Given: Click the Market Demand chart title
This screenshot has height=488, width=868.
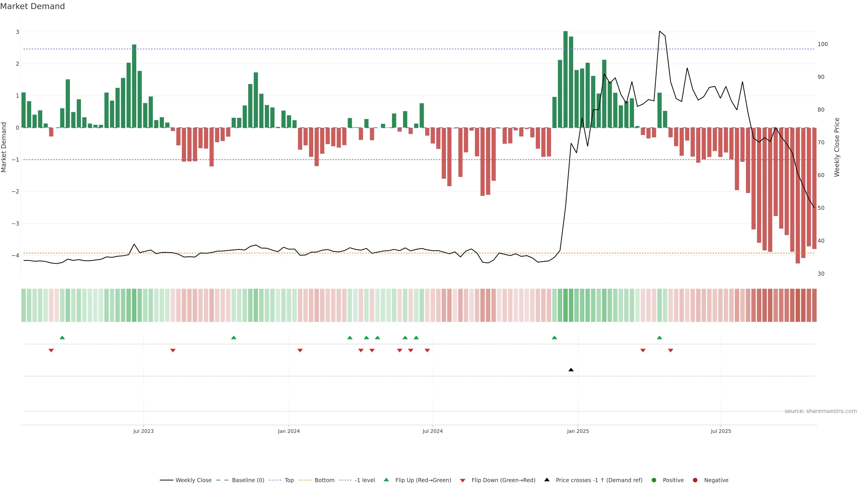Looking at the screenshot, I should (x=32, y=6).
